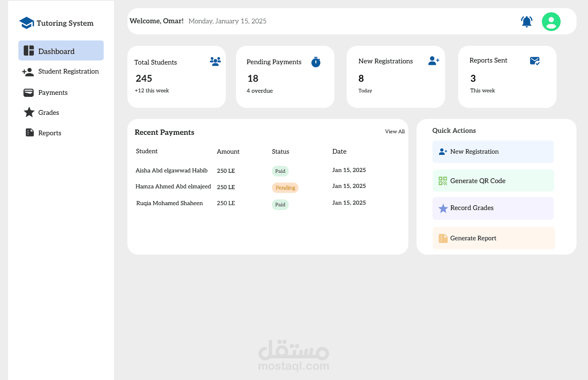The height and width of the screenshot is (380, 588).
Task: Click the Pending badge in Hamza's row
Action: [285, 188]
